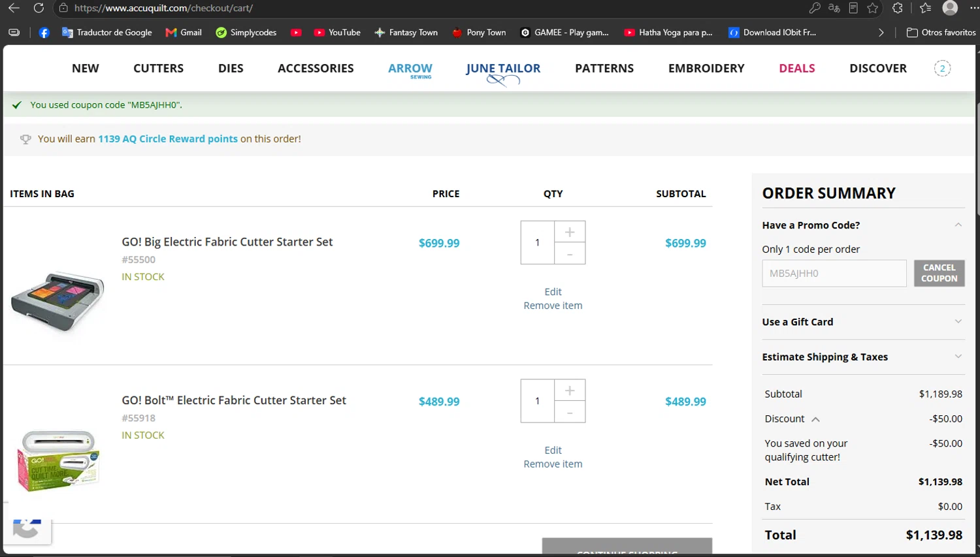Open Otros favoritos folder
The image size is (980, 557).
tap(941, 32)
